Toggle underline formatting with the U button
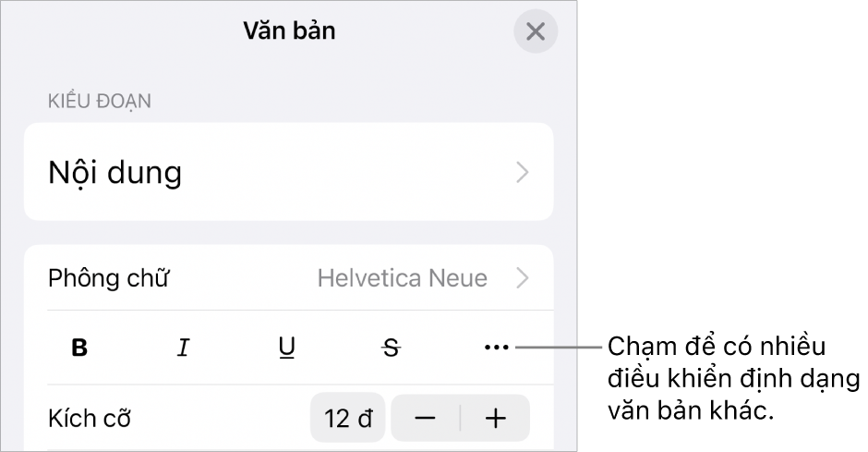 (287, 348)
